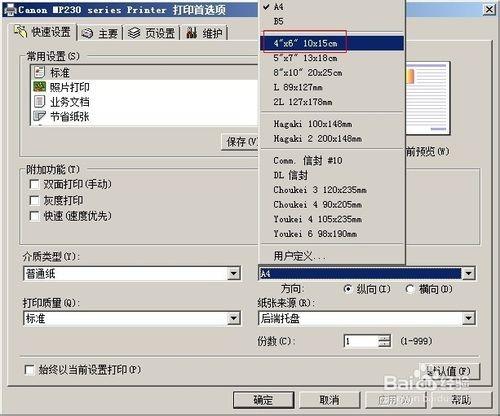Click the Photo Printing (照片打印) preset icon
The image size is (500, 416).
point(39,87)
